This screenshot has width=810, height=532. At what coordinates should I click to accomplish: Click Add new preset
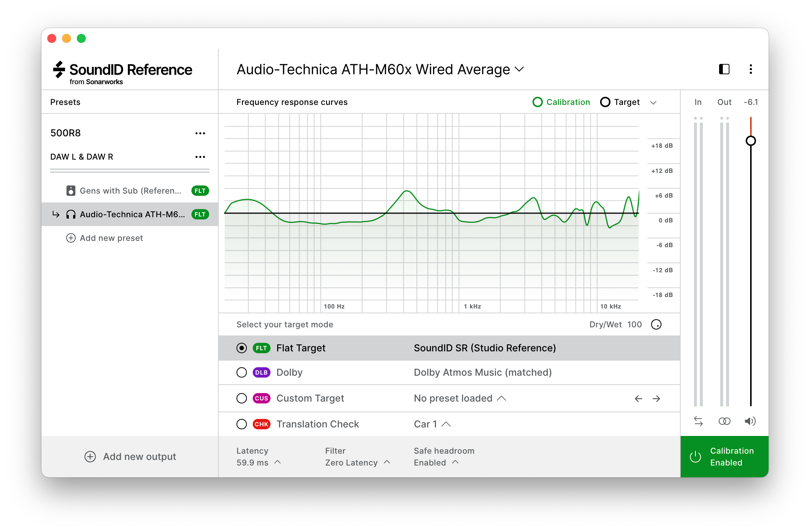point(105,238)
